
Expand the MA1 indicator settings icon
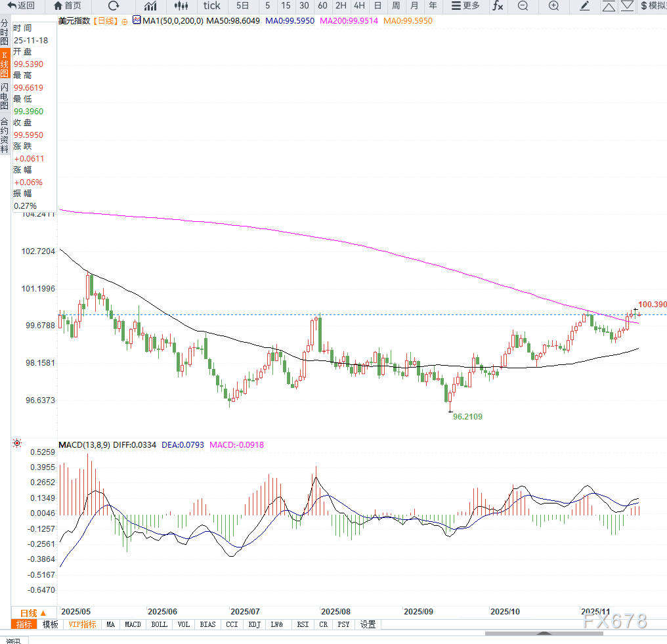[137, 20]
